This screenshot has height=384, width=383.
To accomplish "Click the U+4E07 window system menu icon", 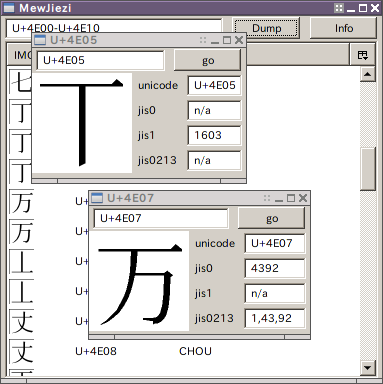I will coord(97,198).
